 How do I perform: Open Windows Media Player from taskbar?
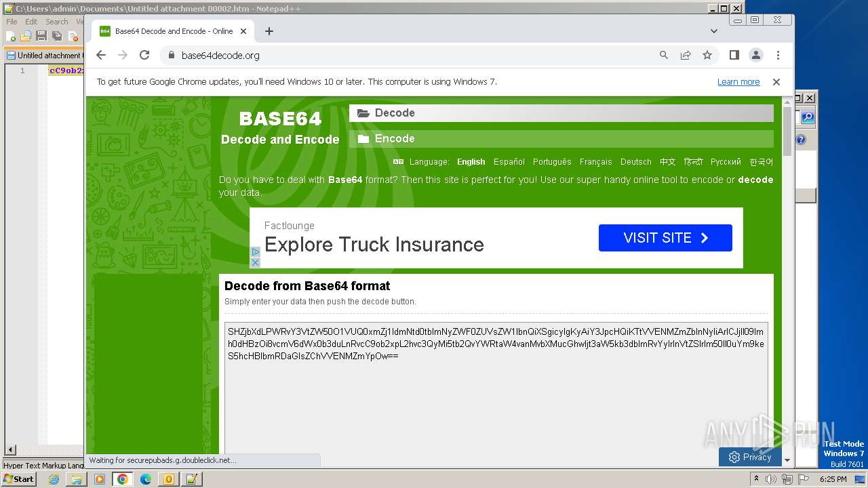point(100,479)
